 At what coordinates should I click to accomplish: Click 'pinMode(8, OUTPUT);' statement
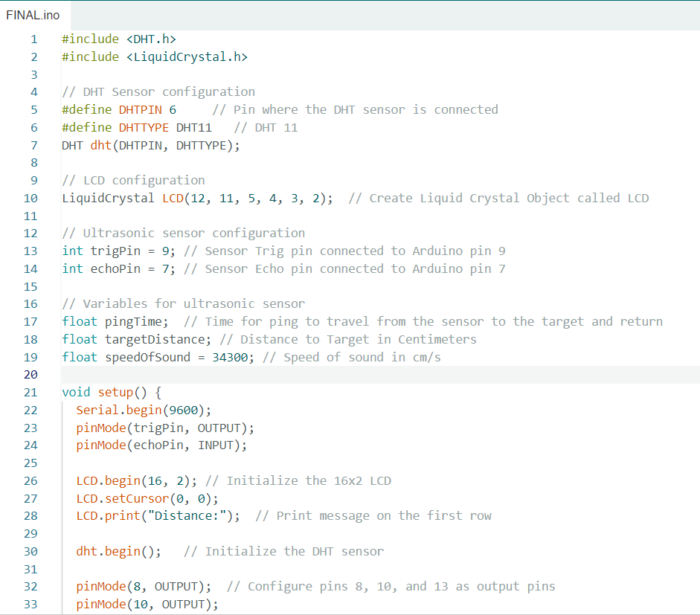click(x=144, y=587)
